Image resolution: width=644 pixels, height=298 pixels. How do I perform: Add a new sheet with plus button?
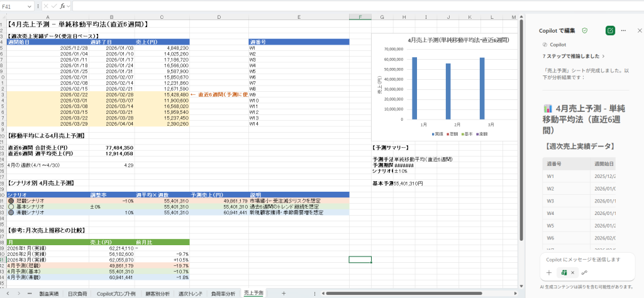click(283, 294)
